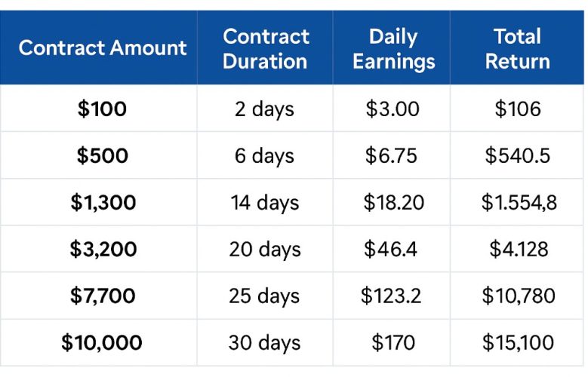Select the $100 contract amount cell

[103, 109]
